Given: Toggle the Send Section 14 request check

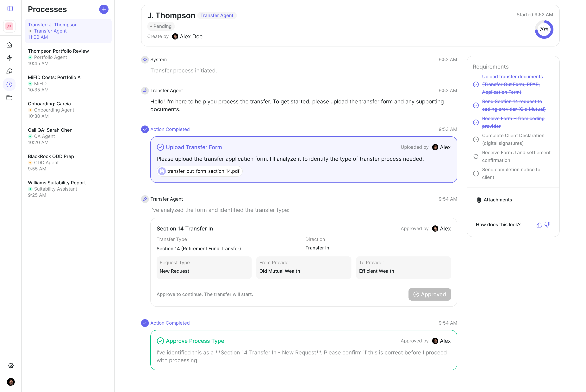Looking at the screenshot, I should pos(476,105).
